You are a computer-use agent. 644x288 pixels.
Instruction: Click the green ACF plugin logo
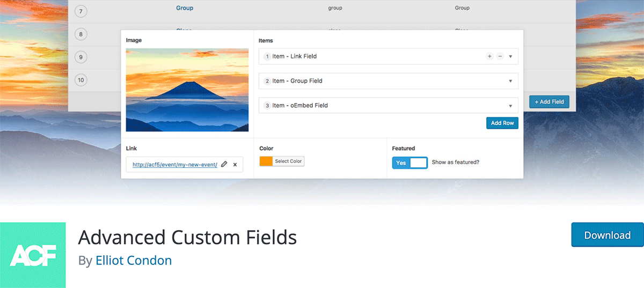coord(33,255)
